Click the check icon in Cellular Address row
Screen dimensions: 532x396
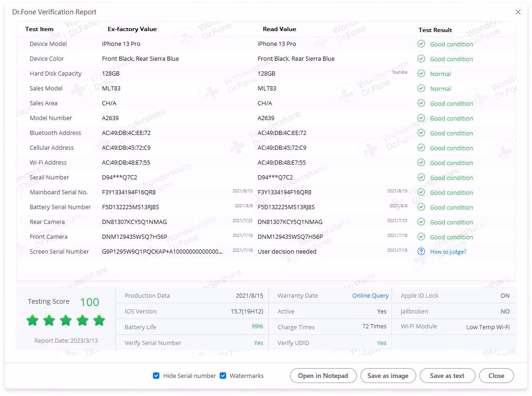coord(421,148)
